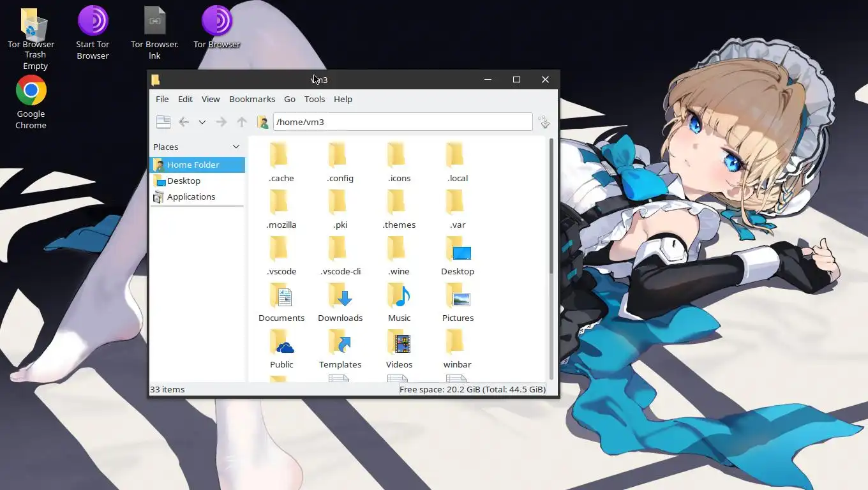868x490 pixels.
Task: Select the Desktop folder in file view
Action: (x=458, y=256)
